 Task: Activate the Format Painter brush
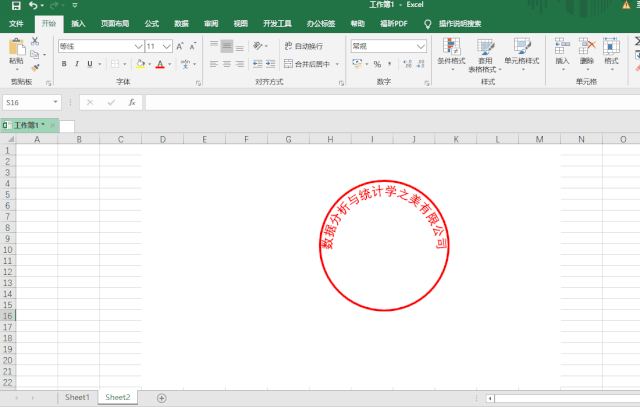[x=36, y=67]
